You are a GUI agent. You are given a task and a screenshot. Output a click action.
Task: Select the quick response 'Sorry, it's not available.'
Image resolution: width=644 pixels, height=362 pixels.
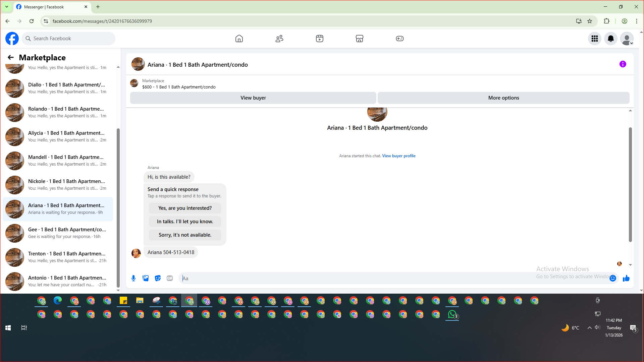click(185, 235)
